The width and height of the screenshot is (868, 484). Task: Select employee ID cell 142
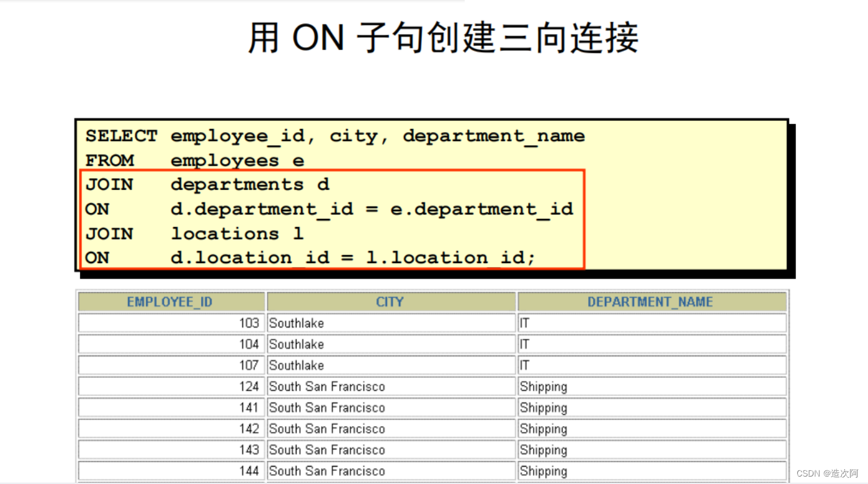point(172,429)
